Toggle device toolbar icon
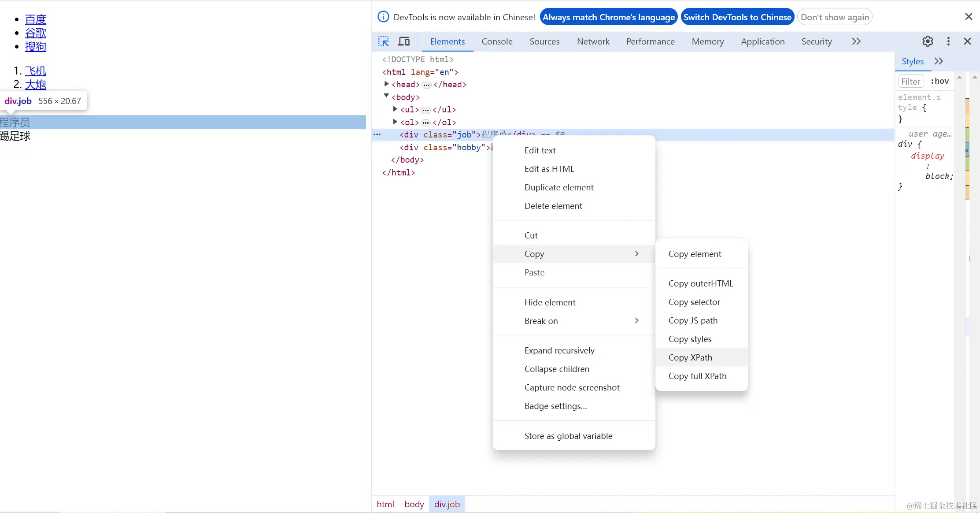The width and height of the screenshot is (980, 513). point(404,41)
